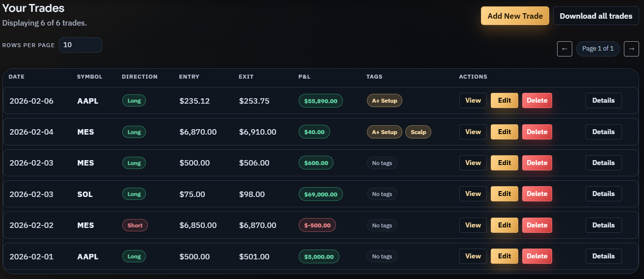This screenshot has width=644, height=279.
Task: Open Details for the short MES trade
Action: (x=603, y=225)
